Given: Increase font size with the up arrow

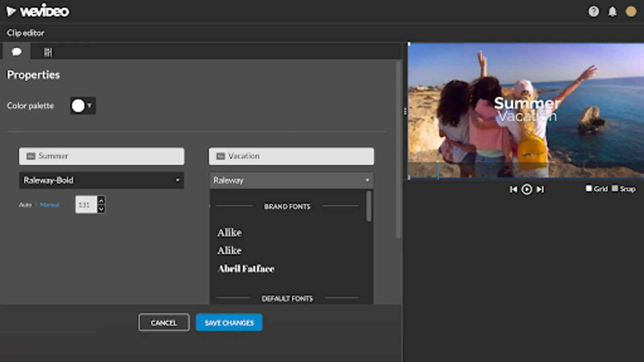Looking at the screenshot, I should pyautogui.click(x=101, y=200).
